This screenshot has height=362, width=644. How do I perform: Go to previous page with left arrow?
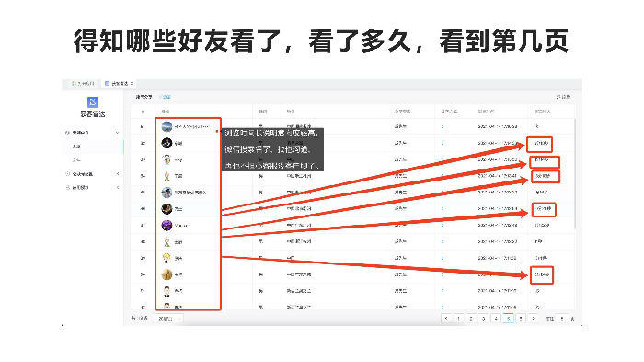(x=446, y=319)
